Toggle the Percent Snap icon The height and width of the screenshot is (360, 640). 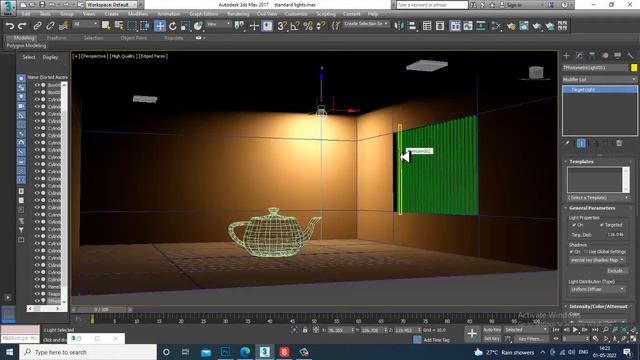[x=308, y=26]
